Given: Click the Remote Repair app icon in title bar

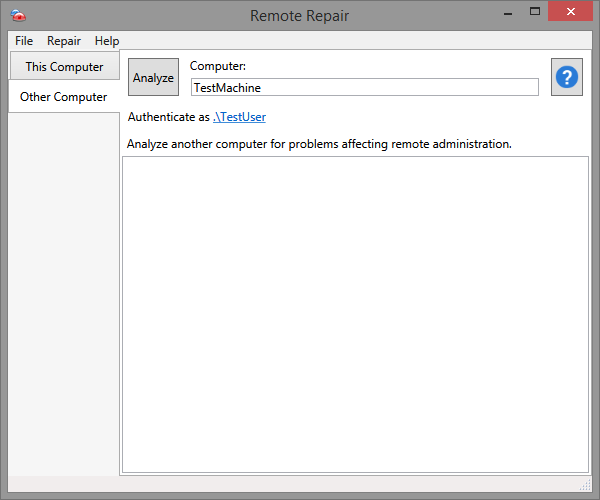Looking at the screenshot, I should (18, 15).
